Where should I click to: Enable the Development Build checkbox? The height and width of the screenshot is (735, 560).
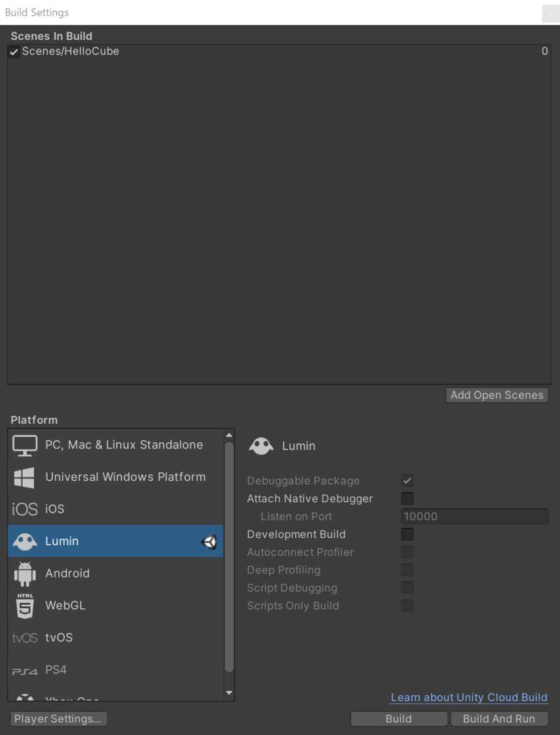coord(407,534)
